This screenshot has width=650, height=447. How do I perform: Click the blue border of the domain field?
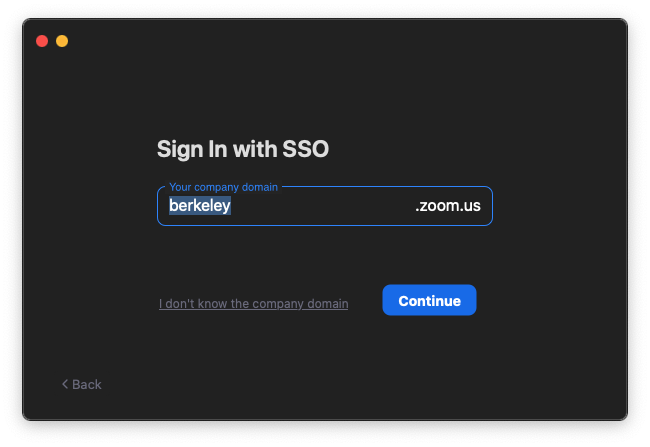(325, 225)
